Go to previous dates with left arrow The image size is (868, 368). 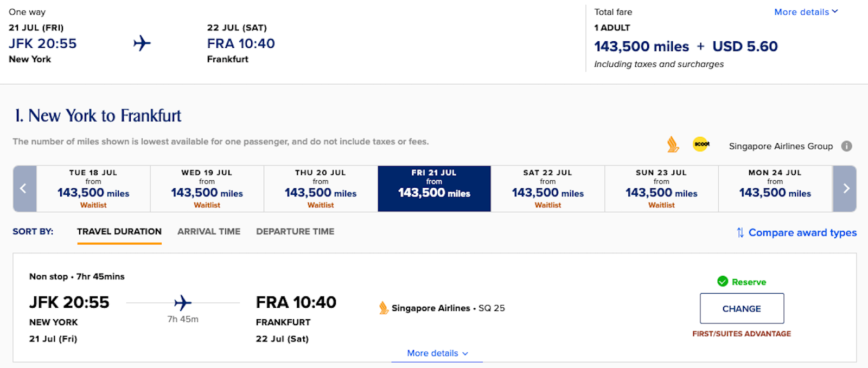click(25, 188)
